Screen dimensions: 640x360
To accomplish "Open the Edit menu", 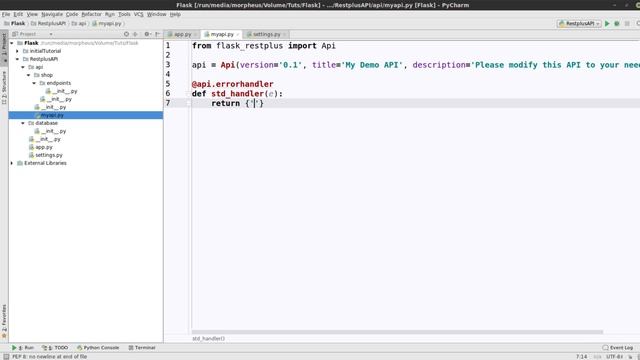I will coord(18,14).
